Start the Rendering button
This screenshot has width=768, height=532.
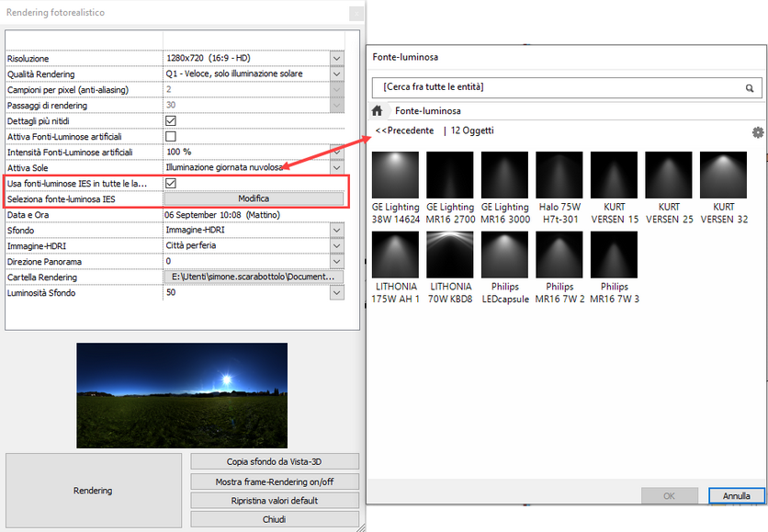pyautogui.click(x=94, y=491)
